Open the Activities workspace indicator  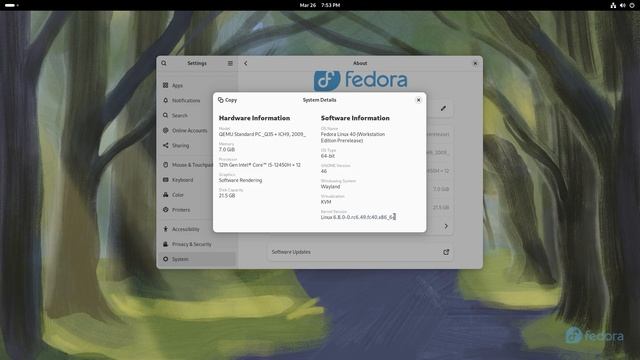coord(11,5)
